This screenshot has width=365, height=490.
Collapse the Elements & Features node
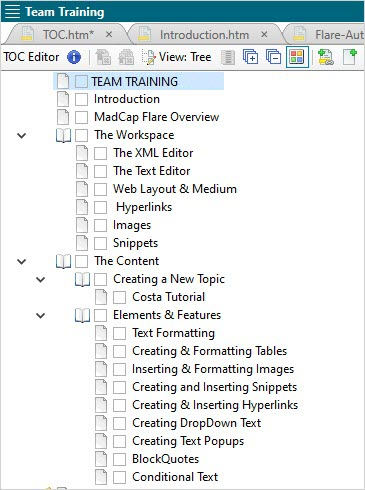41,315
